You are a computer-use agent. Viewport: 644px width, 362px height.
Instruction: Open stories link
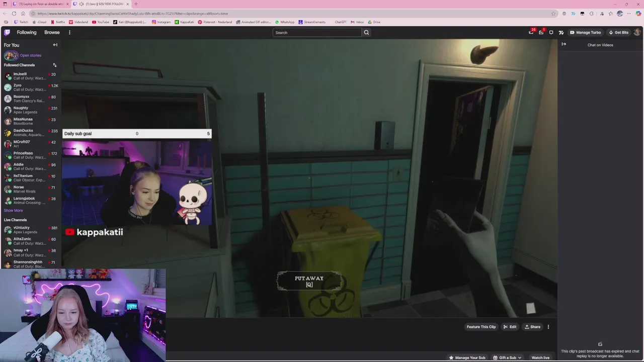pyautogui.click(x=31, y=55)
